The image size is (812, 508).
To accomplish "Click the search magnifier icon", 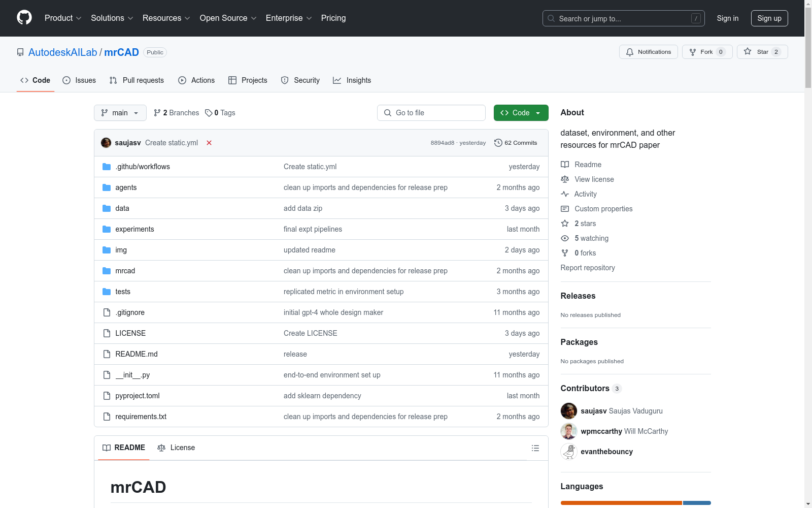I will click(551, 18).
